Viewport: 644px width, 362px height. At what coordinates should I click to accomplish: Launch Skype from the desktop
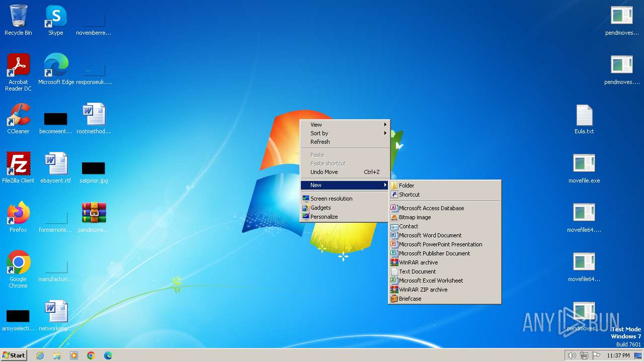point(55,20)
